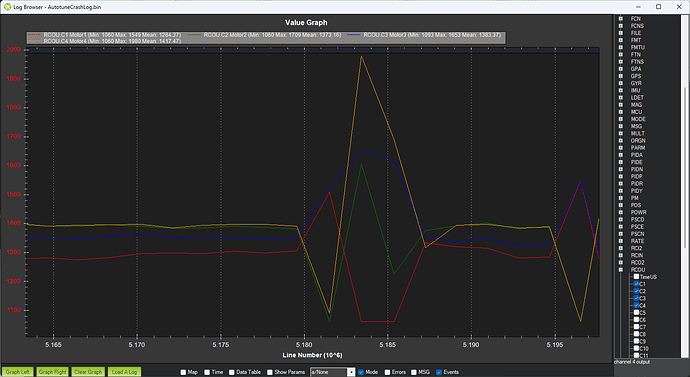Enable RCOU channel C7 plot
This screenshot has height=377, width=690.
636,327
